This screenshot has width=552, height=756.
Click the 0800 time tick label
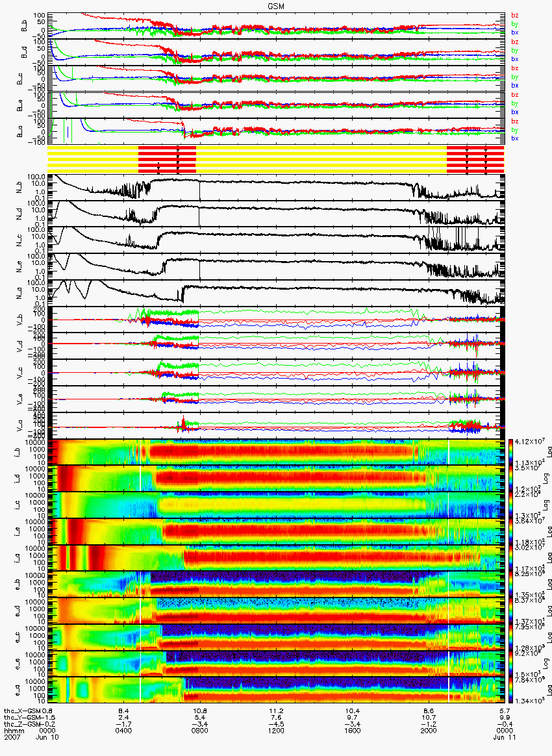pyautogui.click(x=199, y=731)
